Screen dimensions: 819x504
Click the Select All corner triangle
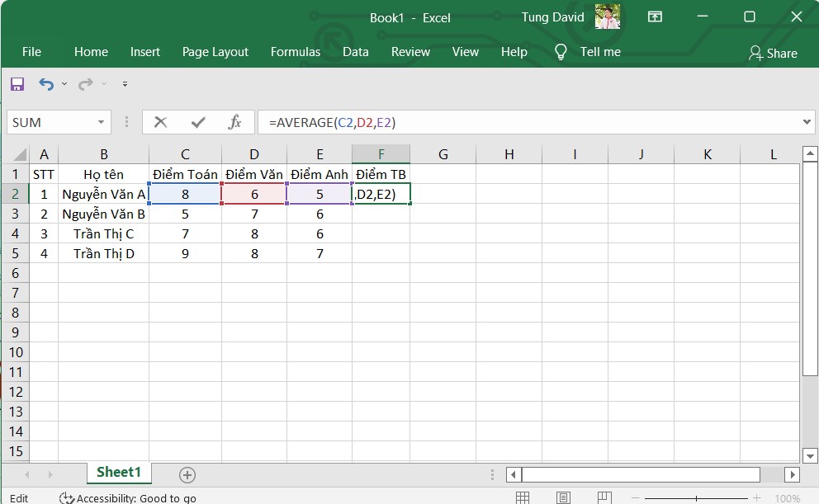[19, 154]
